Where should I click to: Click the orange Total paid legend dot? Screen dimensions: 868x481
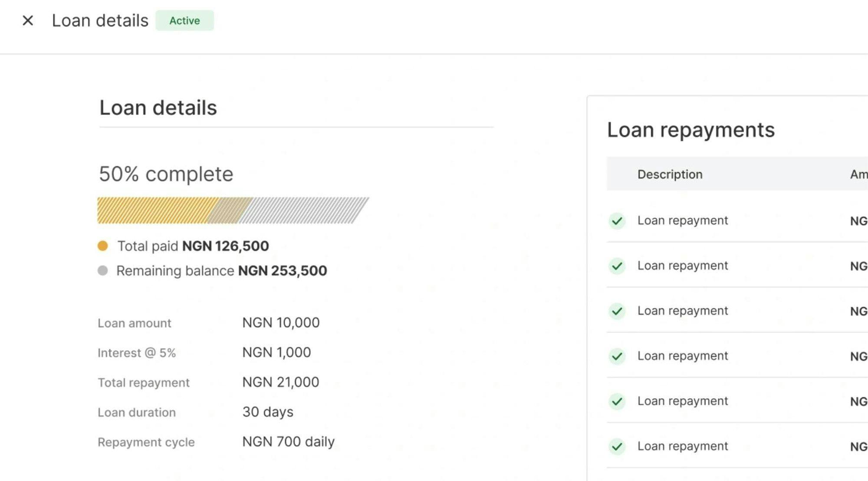(102, 246)
